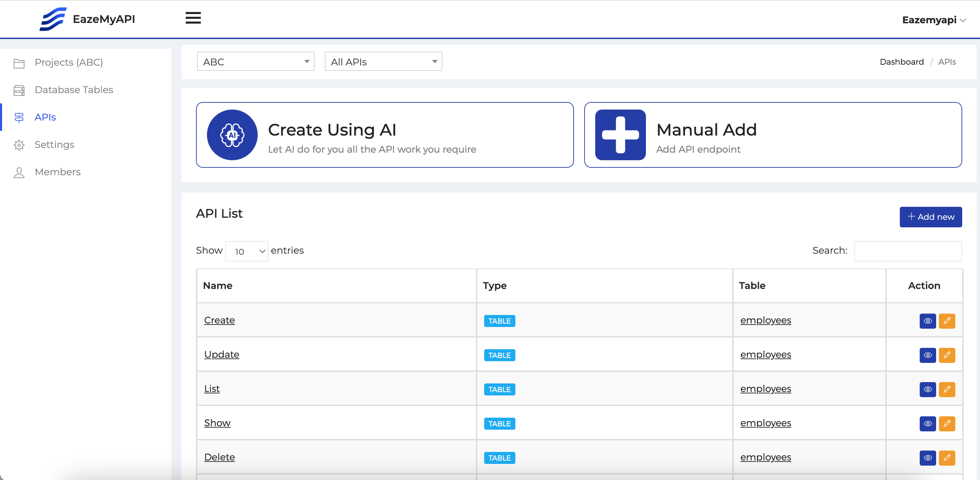Image resolution: width=980 pixels, height=480 pixels.
Task: Click the eye icon on the Show row
Action: coord(928,424)
